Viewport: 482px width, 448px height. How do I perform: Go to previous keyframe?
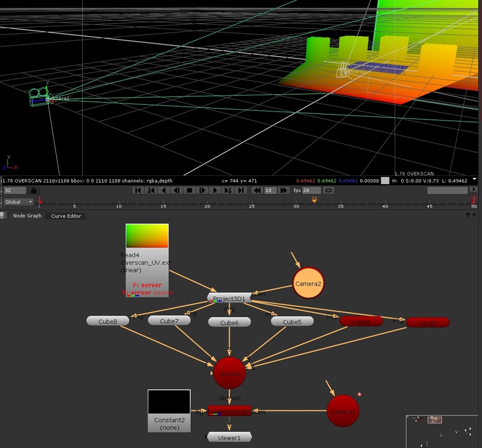[151, 191]
